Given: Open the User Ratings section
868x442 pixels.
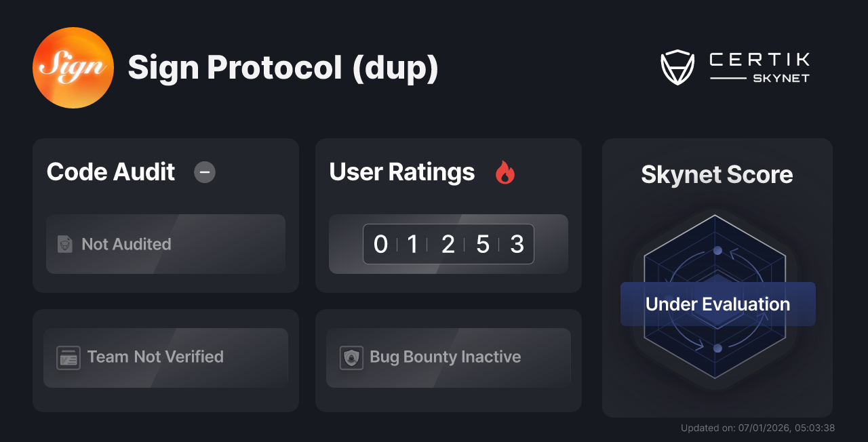Looking at the screenshot, I should point(401,172).
